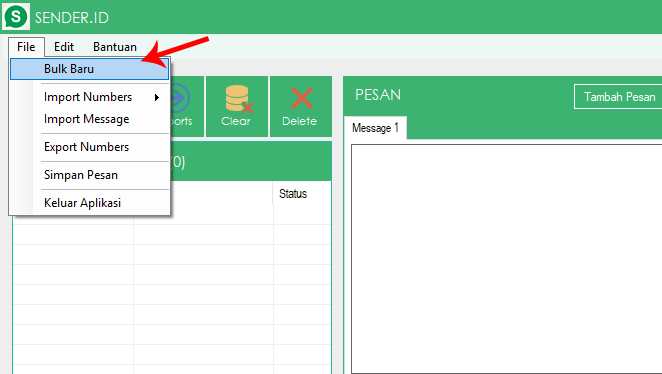The width and height of the screenshot is (662, 374).
Task: Choose Keluar Aplikasi to exit
Action: tap(90, 203)
